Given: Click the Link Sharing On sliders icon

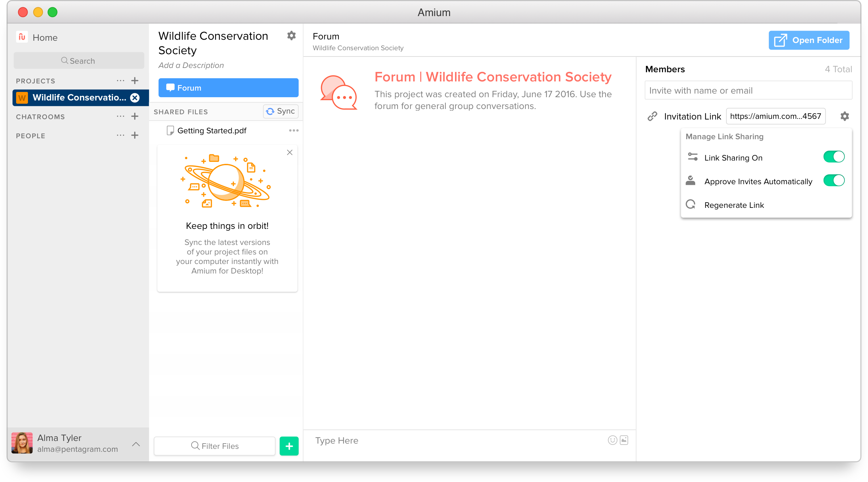Looking at the screenshot, I should pos(693,157).
